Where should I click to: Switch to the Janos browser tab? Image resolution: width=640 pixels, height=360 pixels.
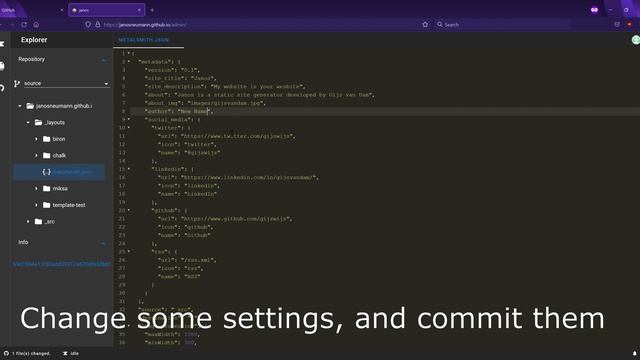(107, 10)
